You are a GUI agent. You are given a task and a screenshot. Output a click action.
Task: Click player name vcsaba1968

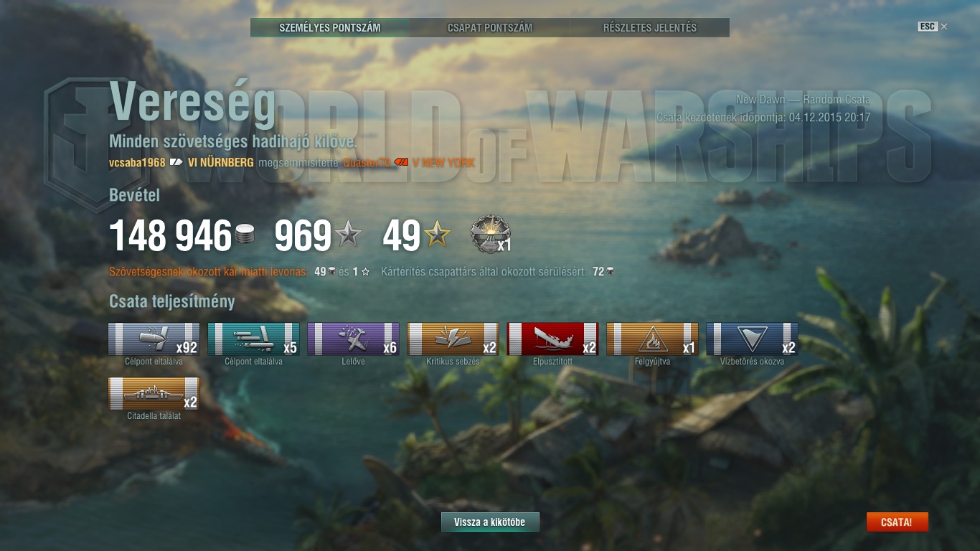pos(138,163)
